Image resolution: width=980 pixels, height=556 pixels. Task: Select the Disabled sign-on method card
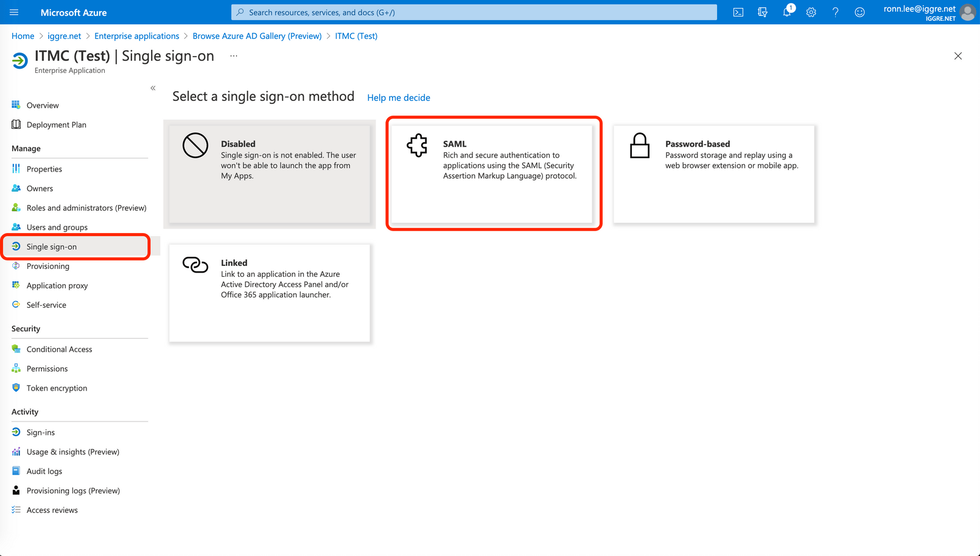click(x=270, y=174)
